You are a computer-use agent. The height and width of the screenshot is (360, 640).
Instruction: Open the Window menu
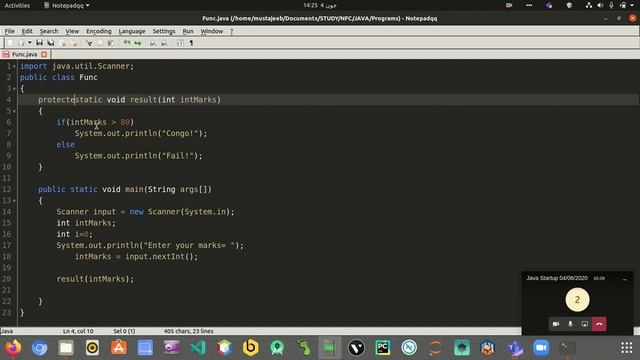(x=211, y=31)
